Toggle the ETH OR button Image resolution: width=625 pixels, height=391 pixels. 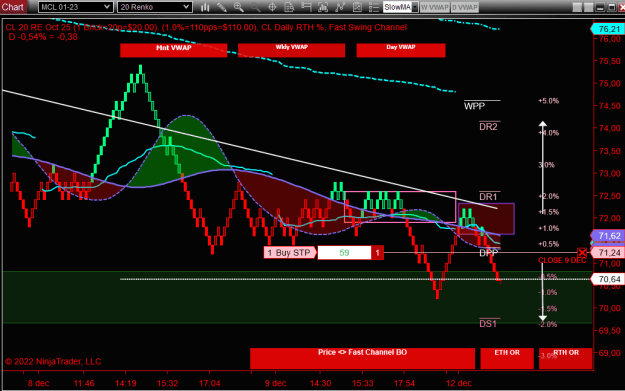pos(507,358)
